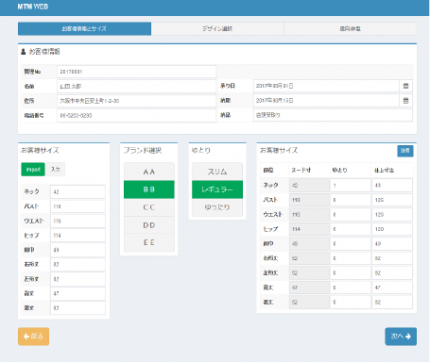430x362 pixels.
Task: Click the お客様情報 section heading
Action: (x=45, y=52)
